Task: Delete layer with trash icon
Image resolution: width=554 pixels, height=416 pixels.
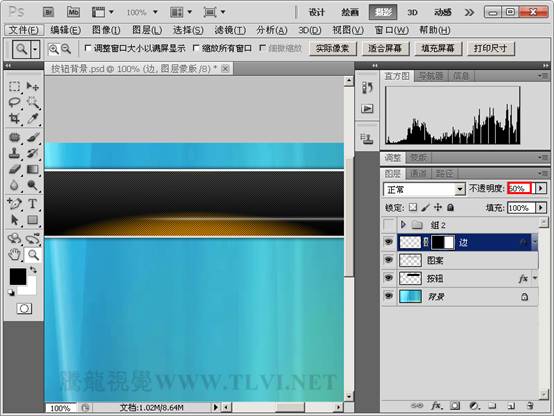Action: tap(529, 406)
